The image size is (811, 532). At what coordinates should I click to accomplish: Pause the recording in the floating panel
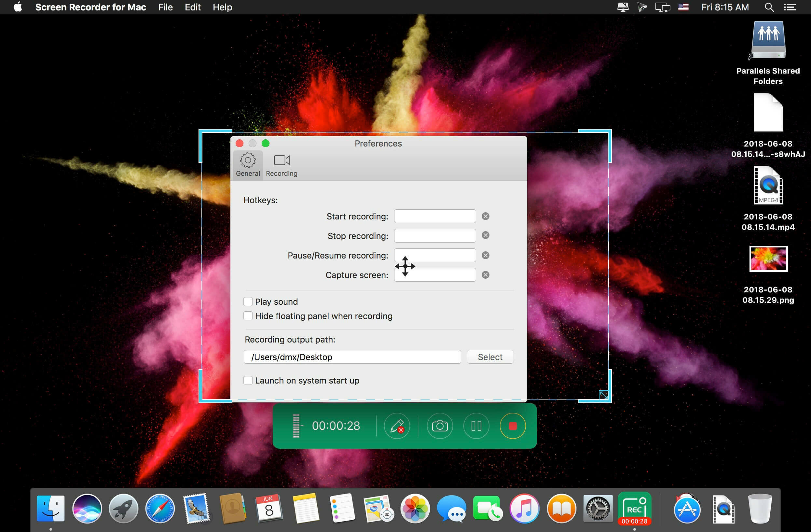[476, 426]
